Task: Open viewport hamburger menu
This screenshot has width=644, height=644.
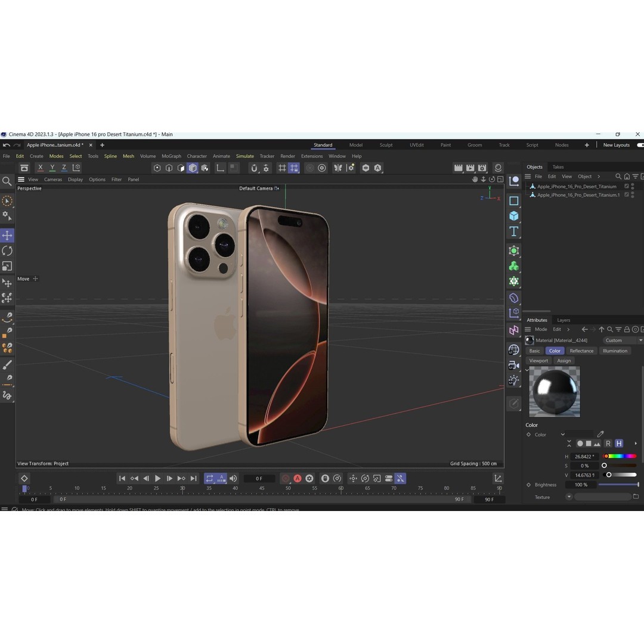Action: point(21,179)
